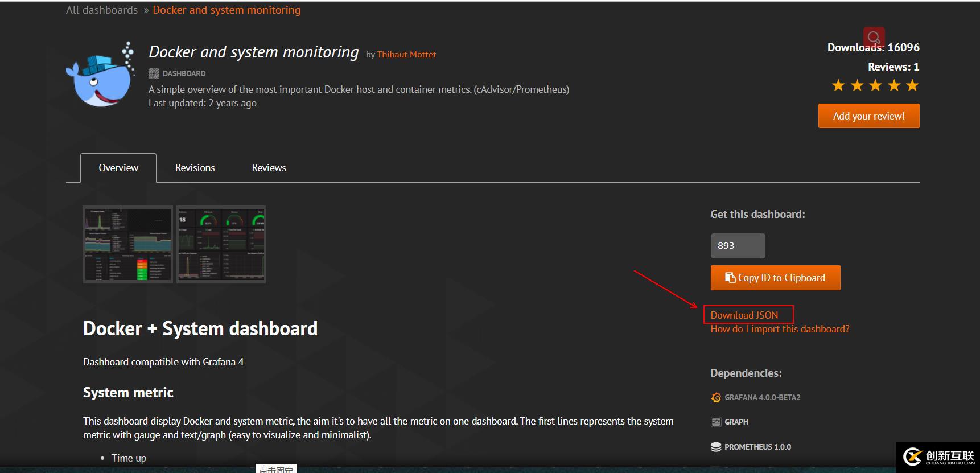
Task: Switch to the Revisions tab
Action: point(195,168)
